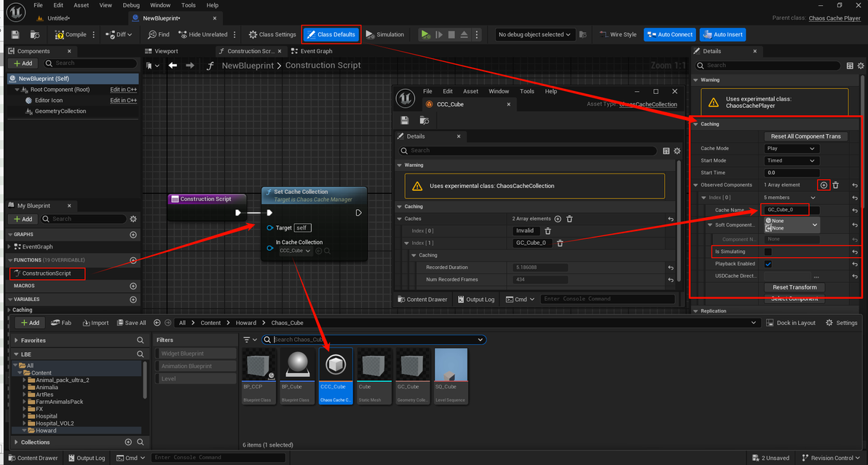Open Class Settings
This screenshot has height=465, width=868.
pos(272,34)
